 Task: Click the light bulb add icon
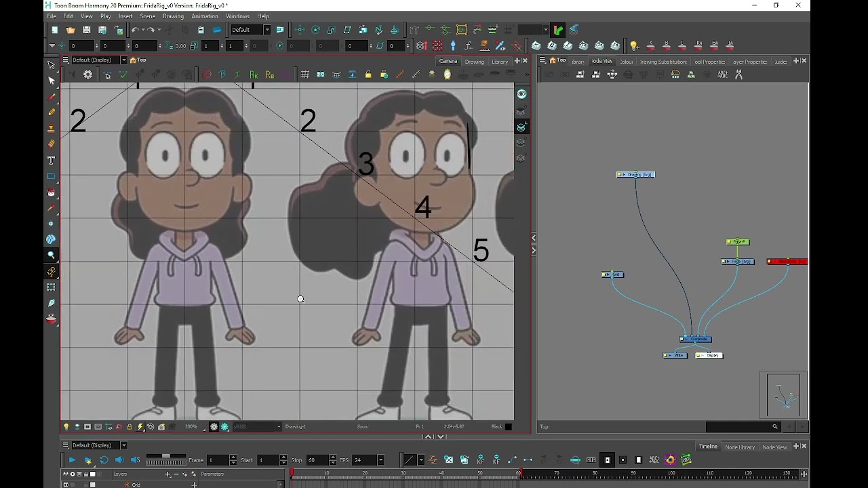[x=634, y=46]
